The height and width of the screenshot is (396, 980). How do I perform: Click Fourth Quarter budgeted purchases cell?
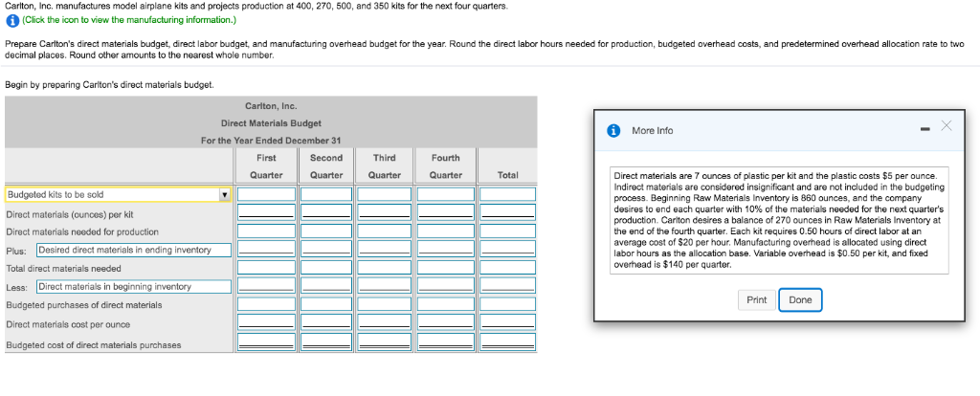445,305
